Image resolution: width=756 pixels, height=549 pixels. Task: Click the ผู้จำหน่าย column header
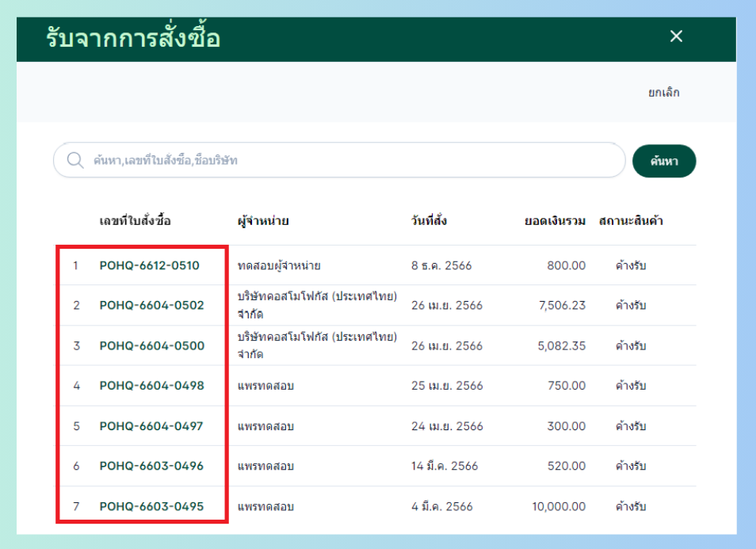pyautogui.click(x=263, y=221)
